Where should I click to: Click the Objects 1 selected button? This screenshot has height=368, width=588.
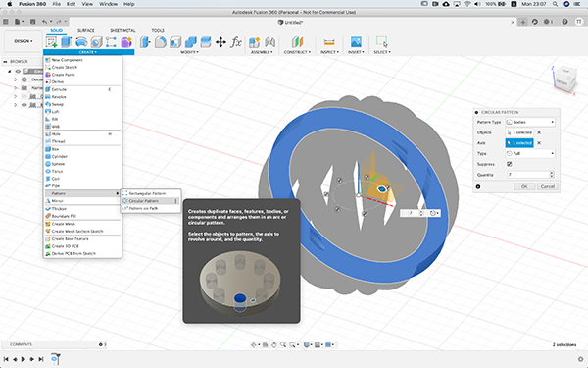point(519,132)
